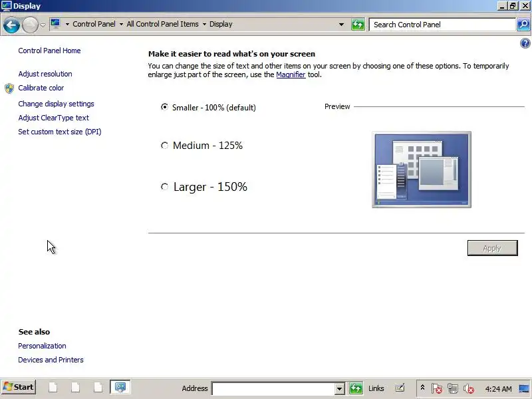Open Adjust ClearType text

click(x=54, y=118)
